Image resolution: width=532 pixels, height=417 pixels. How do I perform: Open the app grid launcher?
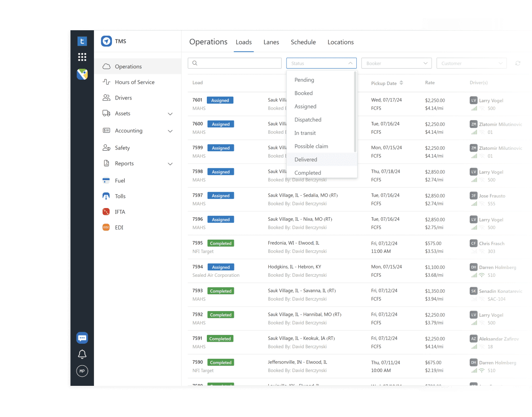[x=82, y=57]
